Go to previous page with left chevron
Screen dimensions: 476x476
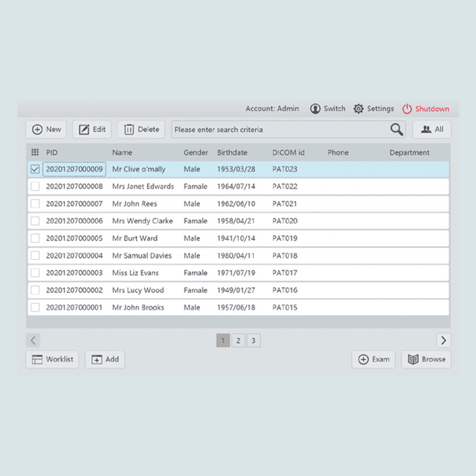33,340
